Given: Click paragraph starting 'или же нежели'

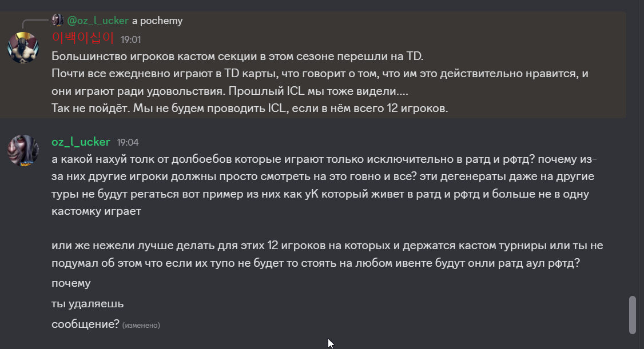Looking at the screenshot, I should (327, 254).
